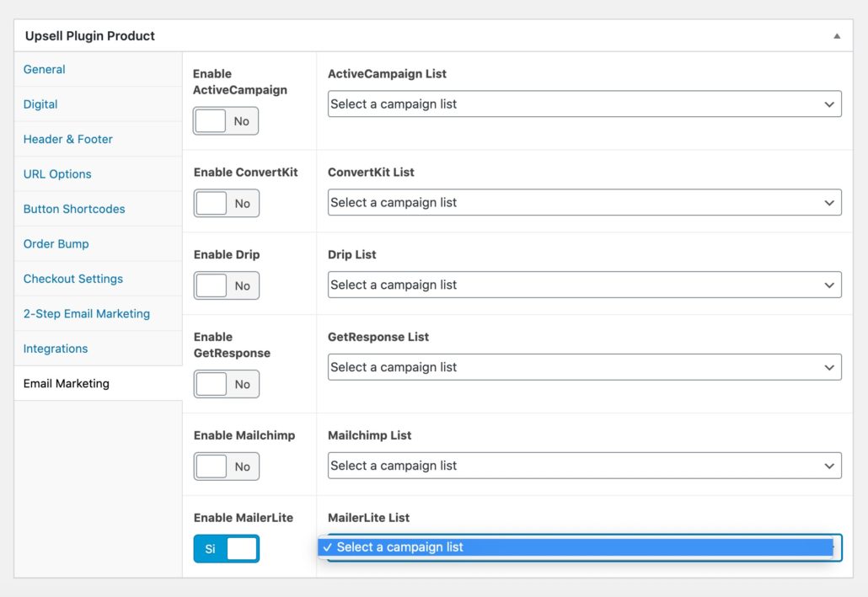
Task: Open the GetResponse List dropdown
Action: click(583, 366)
